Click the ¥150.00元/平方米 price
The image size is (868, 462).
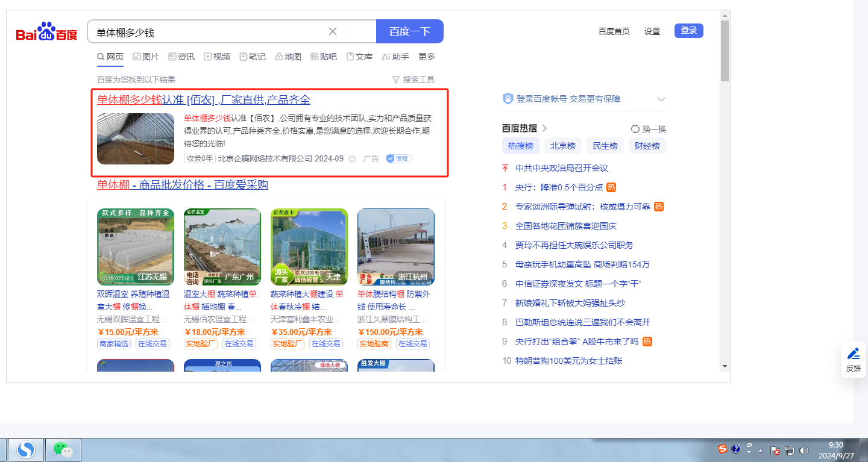pyautogui.click(x=391, y=332)
